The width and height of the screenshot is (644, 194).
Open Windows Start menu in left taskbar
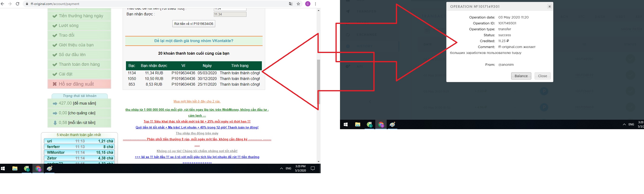[3, 168]
